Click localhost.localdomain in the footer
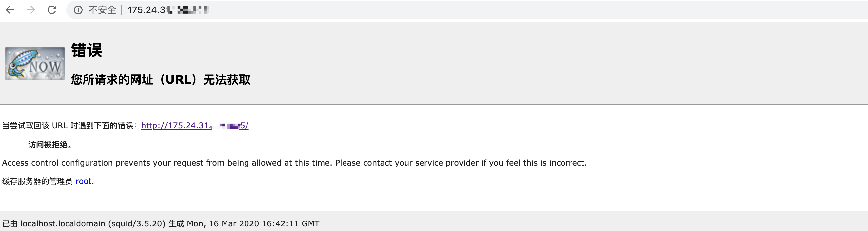The image size is (868, 231). point(63,224)
